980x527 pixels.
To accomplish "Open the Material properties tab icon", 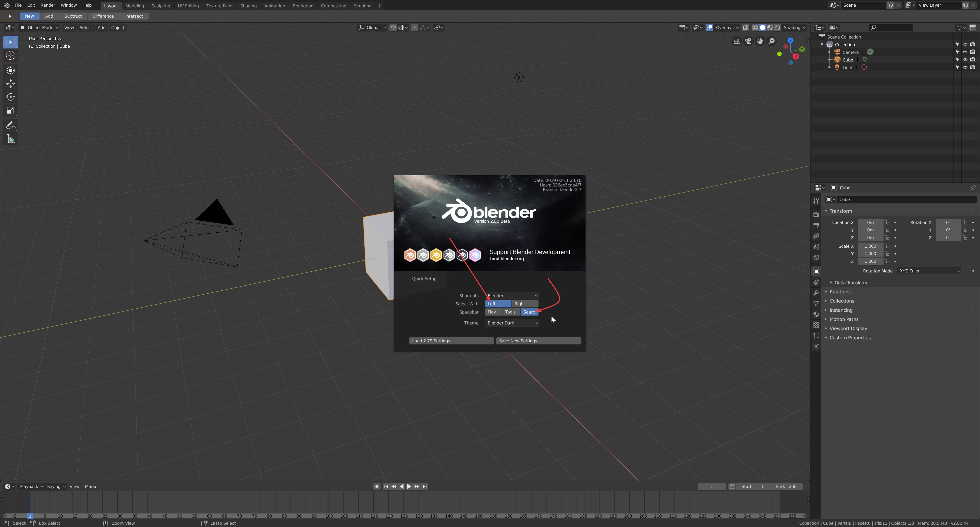I will coord(816,314).
